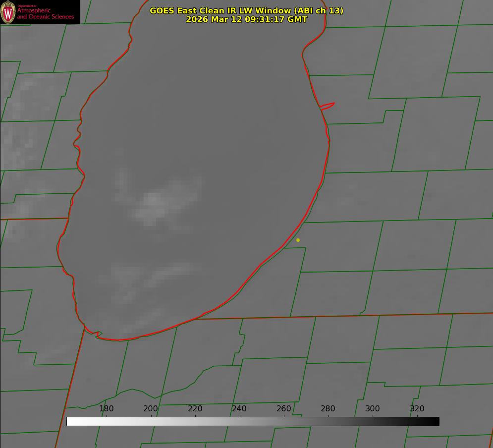The width and height of the screenshot is (493, 448).
Task: Click the yellow dot marker near the lakeshore
Action: [x=298, y=240]
